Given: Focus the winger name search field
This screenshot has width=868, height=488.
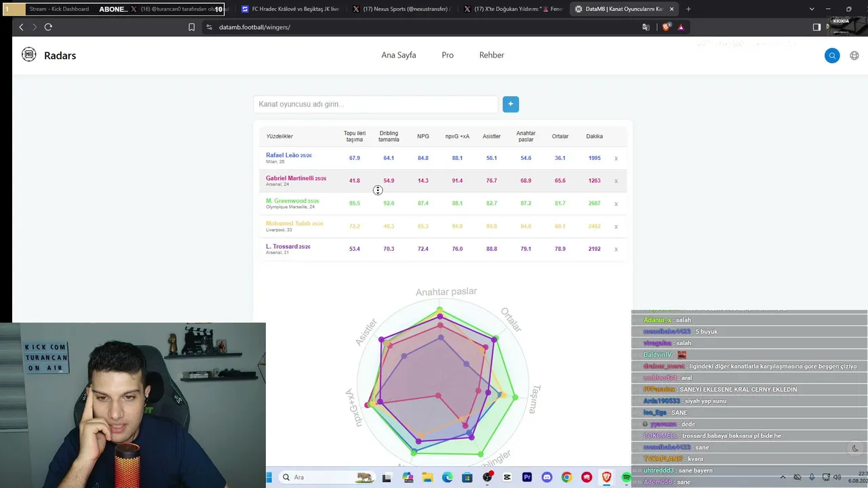Looking at the screenshot, I should tap(376, 104).
